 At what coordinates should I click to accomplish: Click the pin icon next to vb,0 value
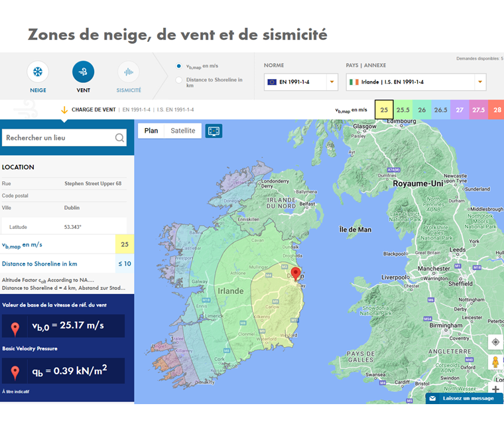[15, 328]
